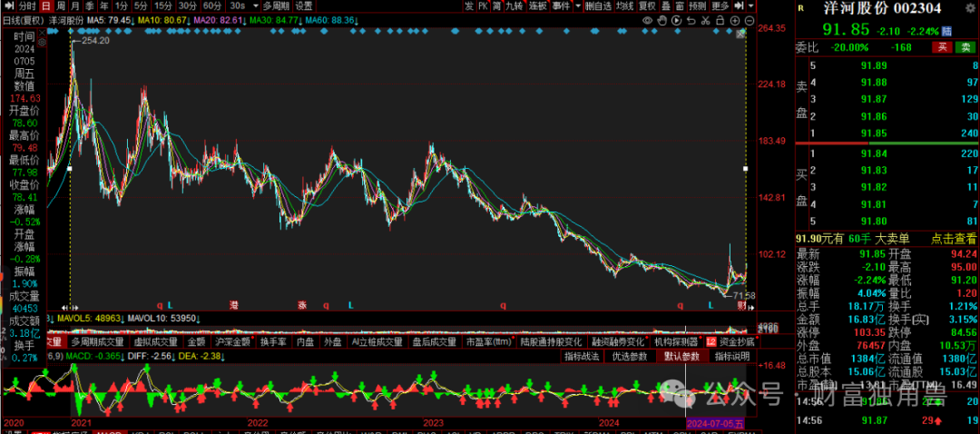Select the 日 daily period tab
980x434 pixels.
(46, 5)
